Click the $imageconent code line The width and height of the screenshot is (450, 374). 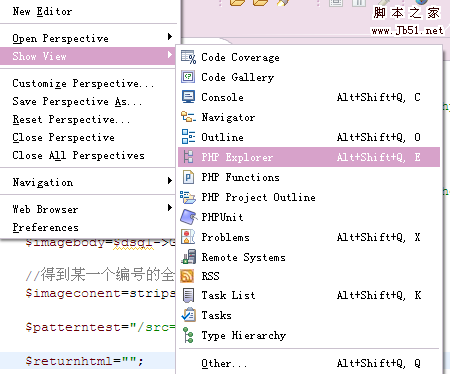100,293
